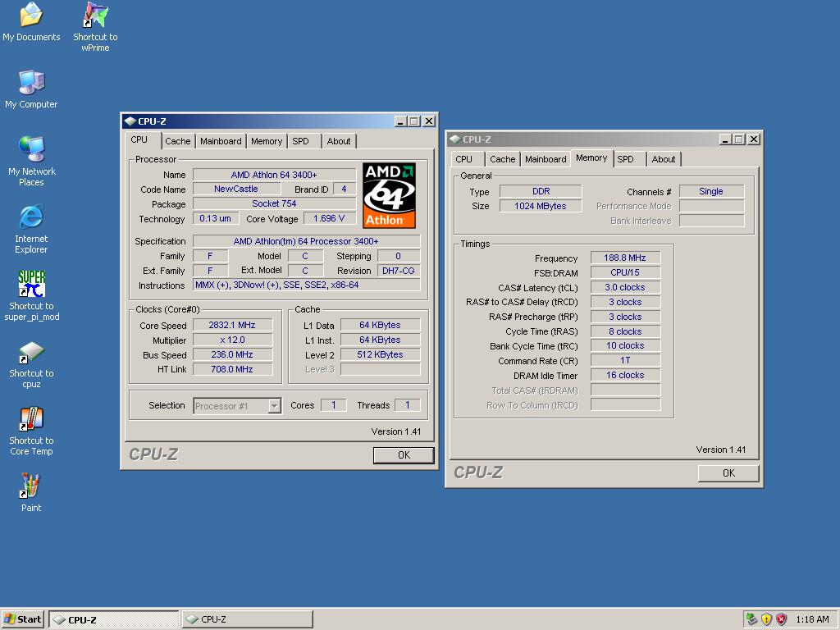Click the Specification field text
The height and width of the screenshot is (630, 840).
coord(306,241)
